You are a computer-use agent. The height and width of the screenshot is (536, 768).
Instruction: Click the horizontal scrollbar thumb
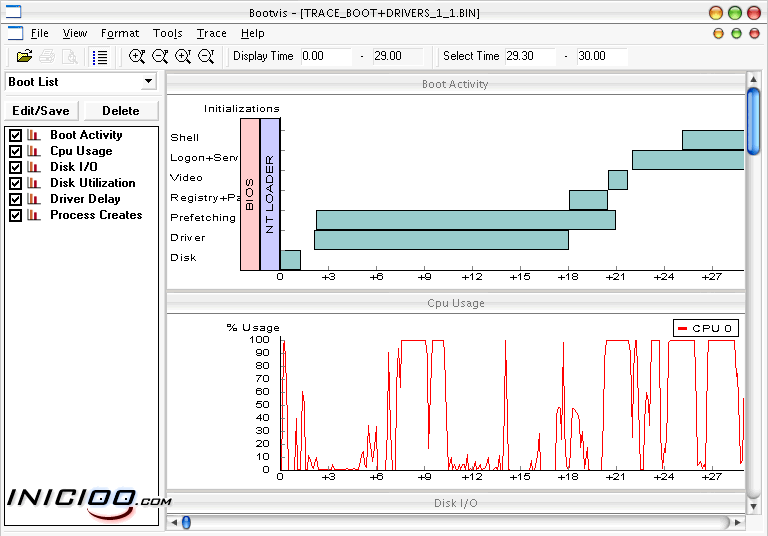tap(186, 522)
